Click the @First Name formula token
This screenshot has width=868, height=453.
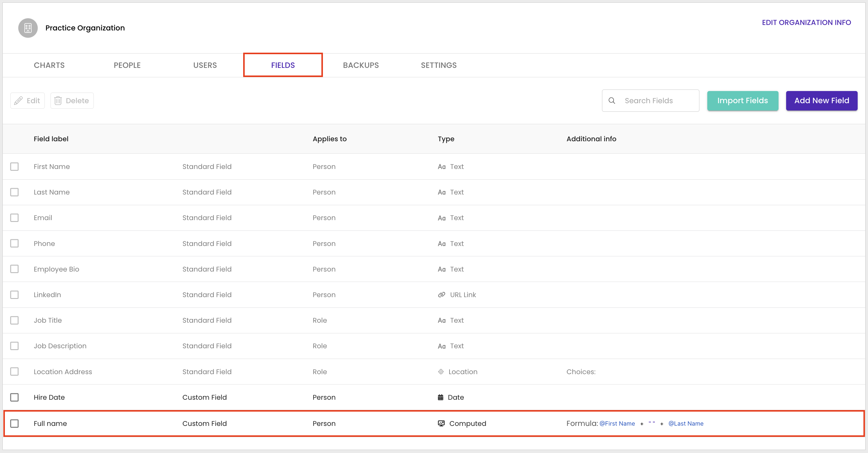617,424
